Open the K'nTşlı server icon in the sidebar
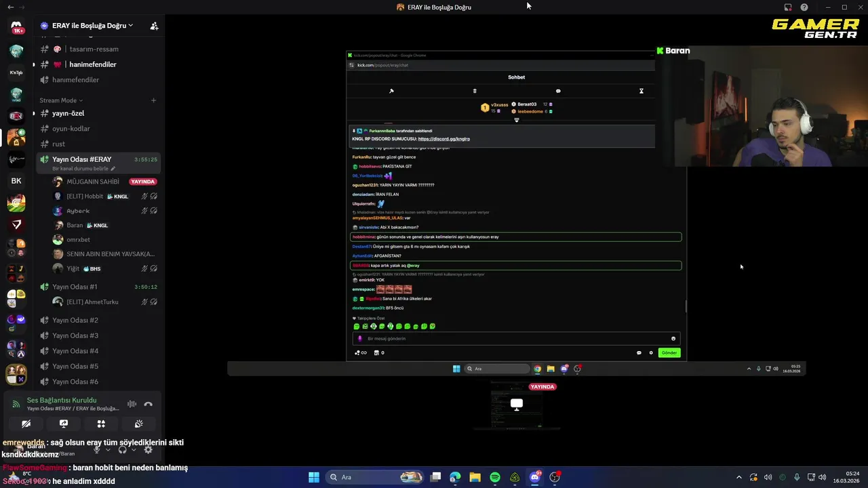The width and height of the screenshot is (868, 488). coord(16,73)
